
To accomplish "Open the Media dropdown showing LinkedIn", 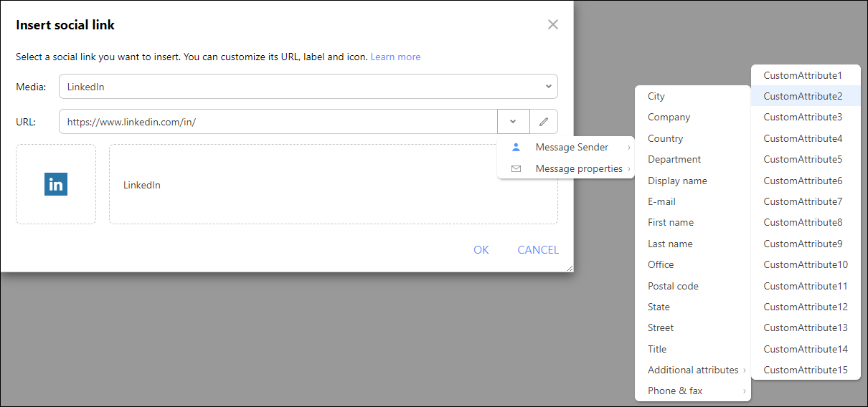I will (308, 87).
